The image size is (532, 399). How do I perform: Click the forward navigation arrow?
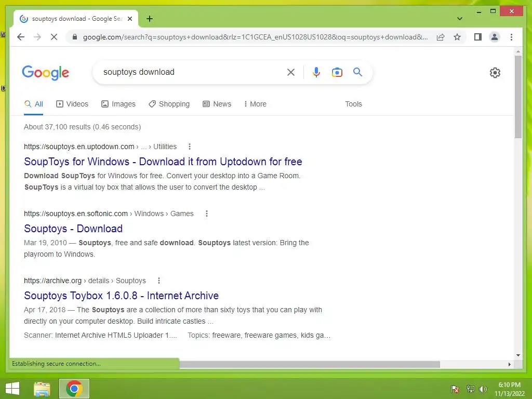pyautogui.click(x=37, y=37)
